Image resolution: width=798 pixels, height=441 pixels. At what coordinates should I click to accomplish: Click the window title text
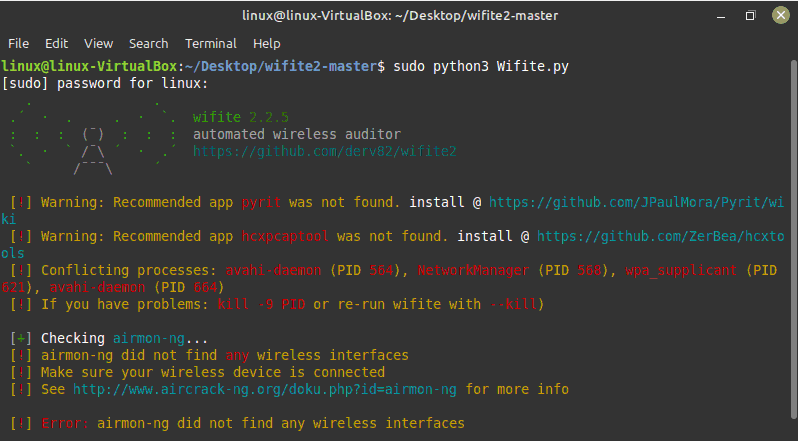coord(400,16)
